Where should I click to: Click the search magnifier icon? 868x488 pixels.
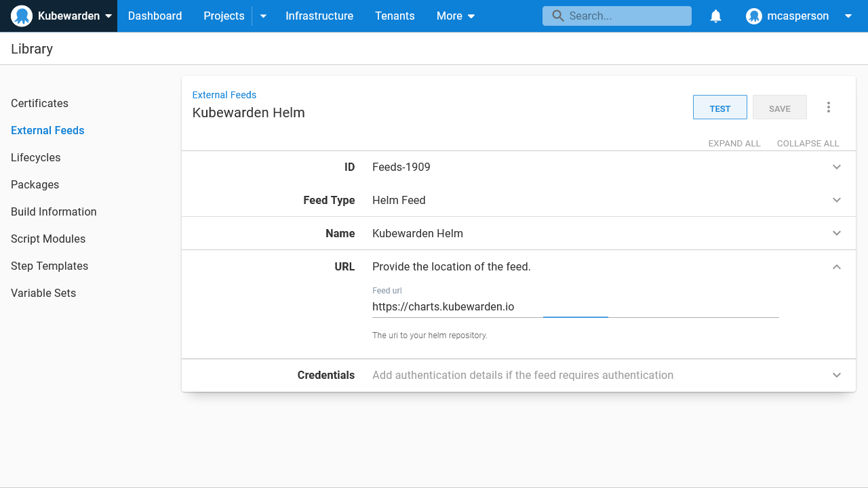pyautogui.click(x=558, y=16)
